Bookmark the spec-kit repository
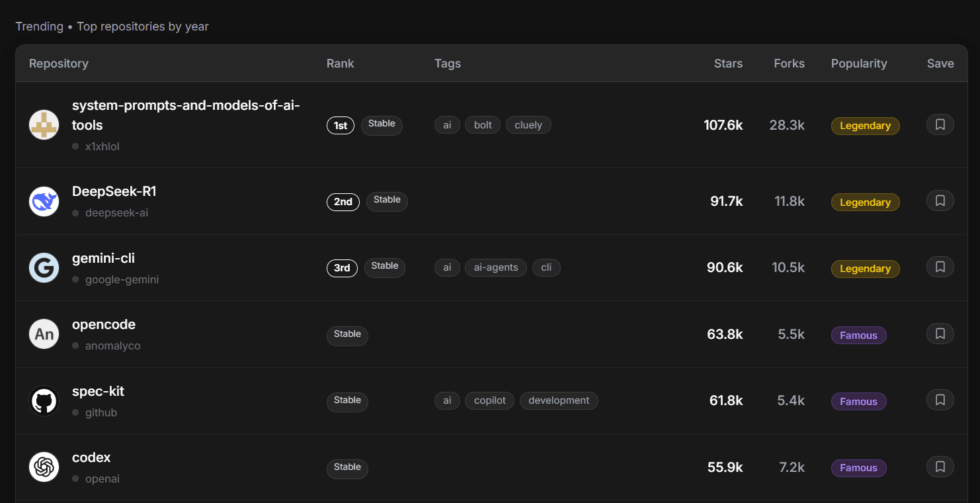980x503 pixels. 940,400
